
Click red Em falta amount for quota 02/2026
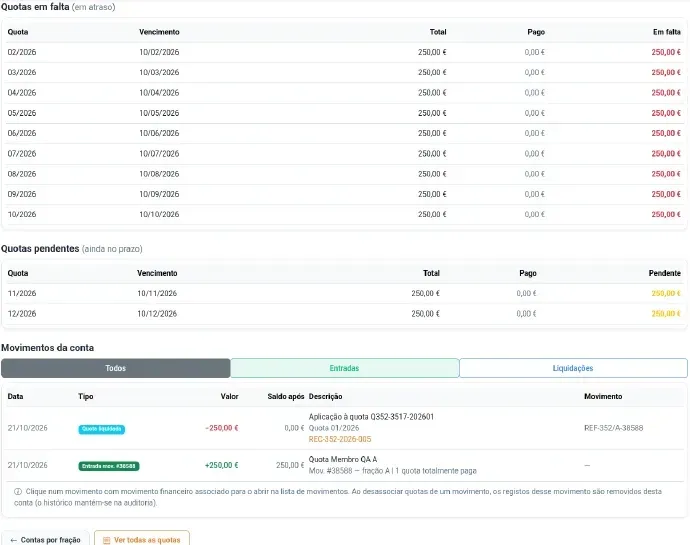click(666, 52)
